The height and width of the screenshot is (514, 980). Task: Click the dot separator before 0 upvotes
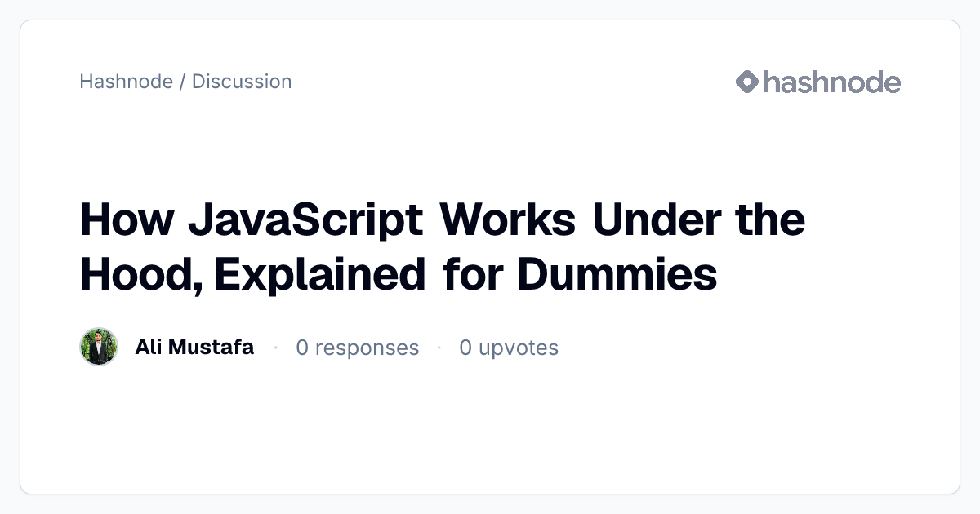pyautogui.click(x=439, y=348)
